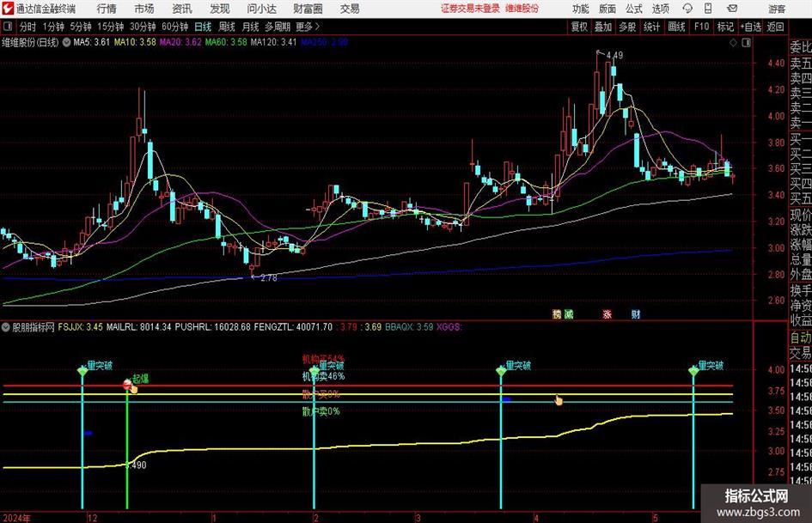Switch to 分时 chart period
This screenshot has width=812, height=523.
28,27
